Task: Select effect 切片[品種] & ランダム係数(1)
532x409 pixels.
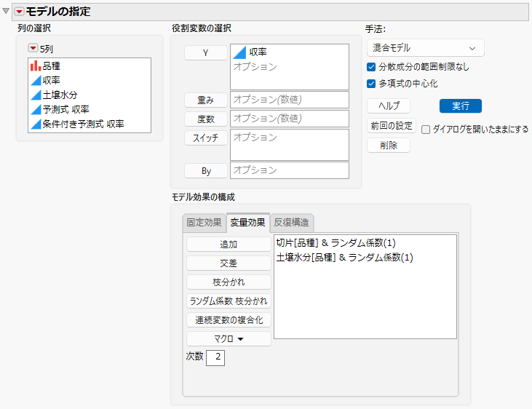Action: (x=336, y=242)
